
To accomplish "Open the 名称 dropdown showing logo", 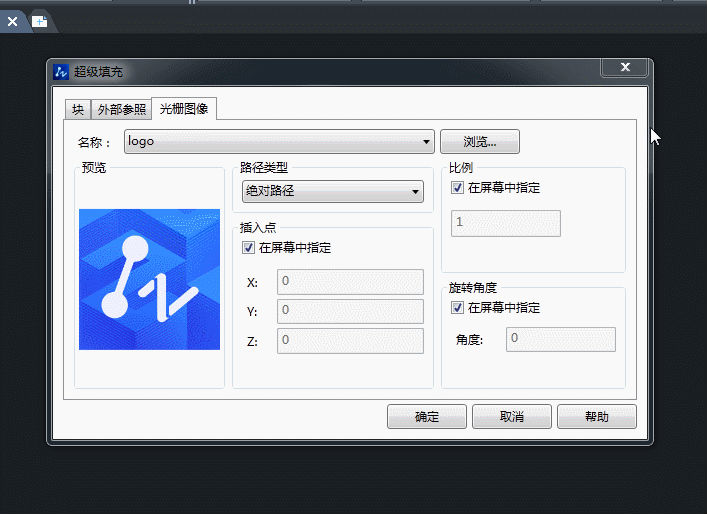I will [279, 142].
